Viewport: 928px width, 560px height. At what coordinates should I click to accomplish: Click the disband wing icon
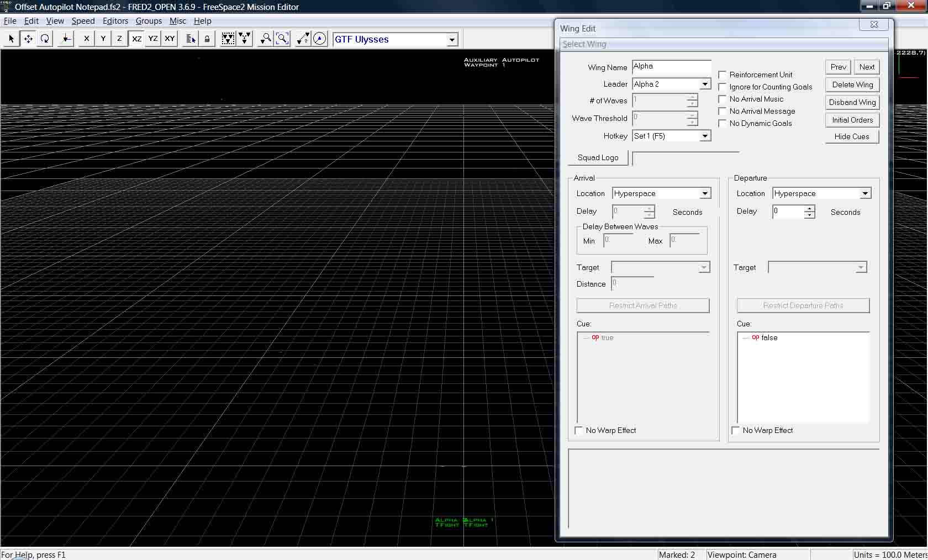[x=244, y=39]
